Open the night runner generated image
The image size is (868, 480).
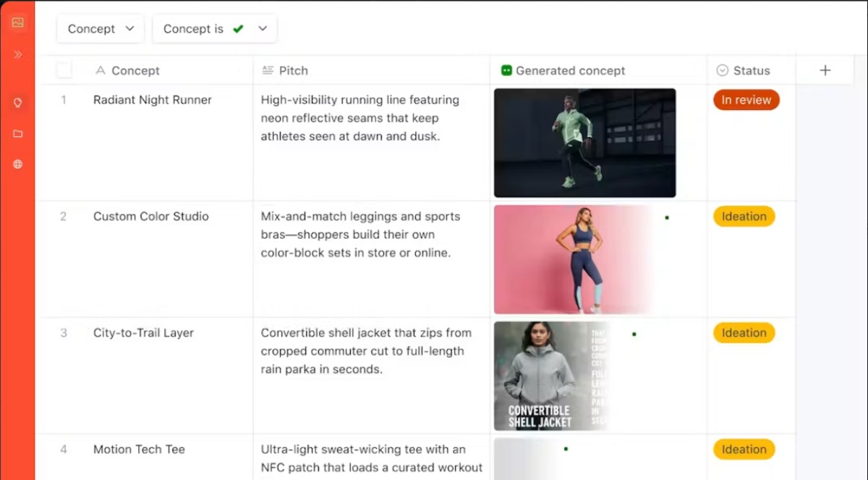(x=584, y=143)
